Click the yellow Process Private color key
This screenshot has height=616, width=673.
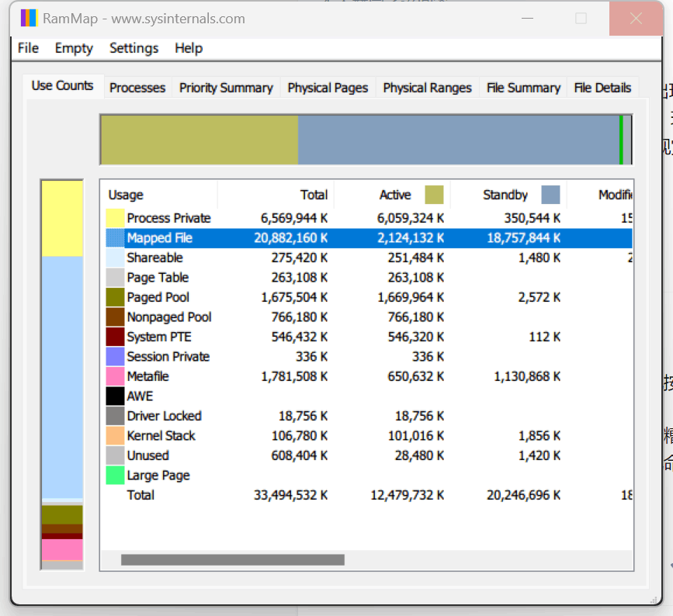113,217
